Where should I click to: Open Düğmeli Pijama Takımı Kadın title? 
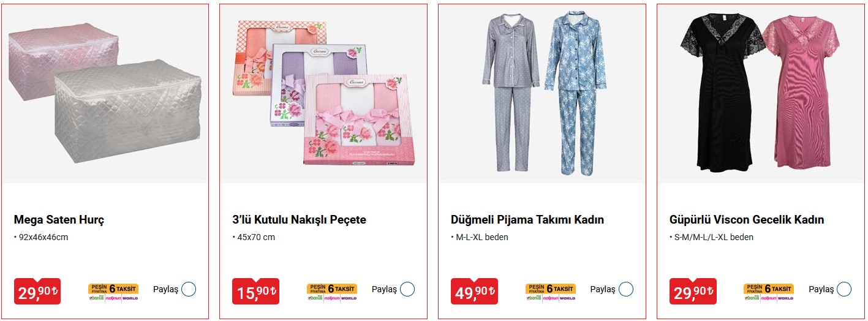click(x=527, y=220)
